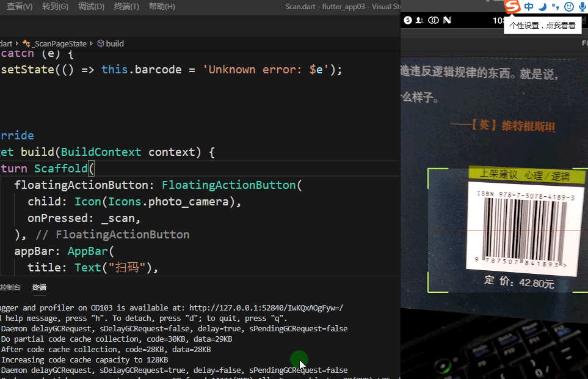Open the 调试(D) menu

pyautogui.click(x=91, y=6)
